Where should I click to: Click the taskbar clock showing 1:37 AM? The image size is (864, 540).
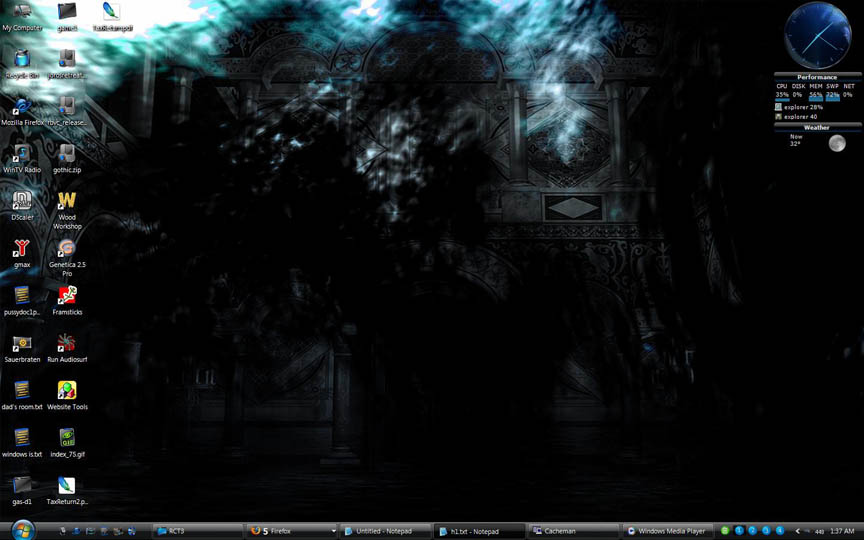tap(842, 531)
